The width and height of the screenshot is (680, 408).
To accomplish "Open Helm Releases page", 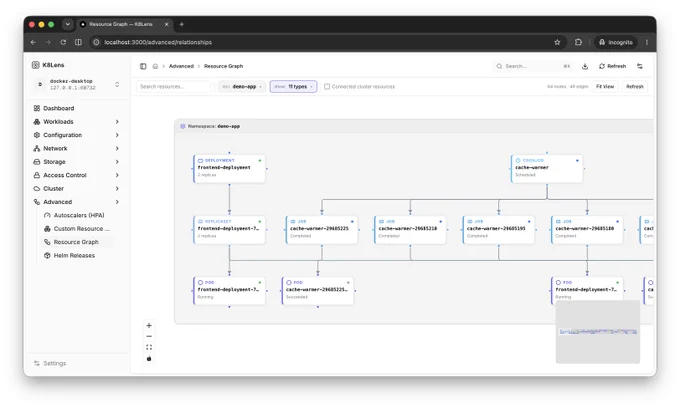I will 74,255.
